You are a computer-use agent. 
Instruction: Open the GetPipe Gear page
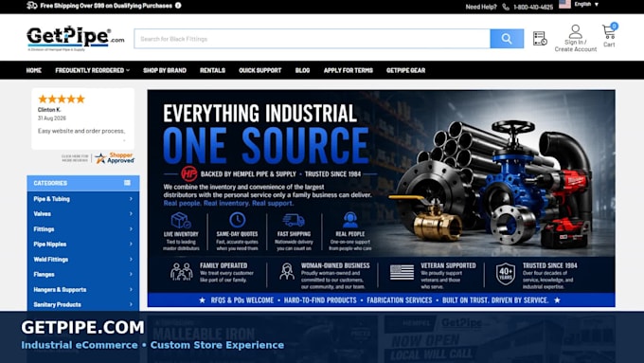point(405,70)
